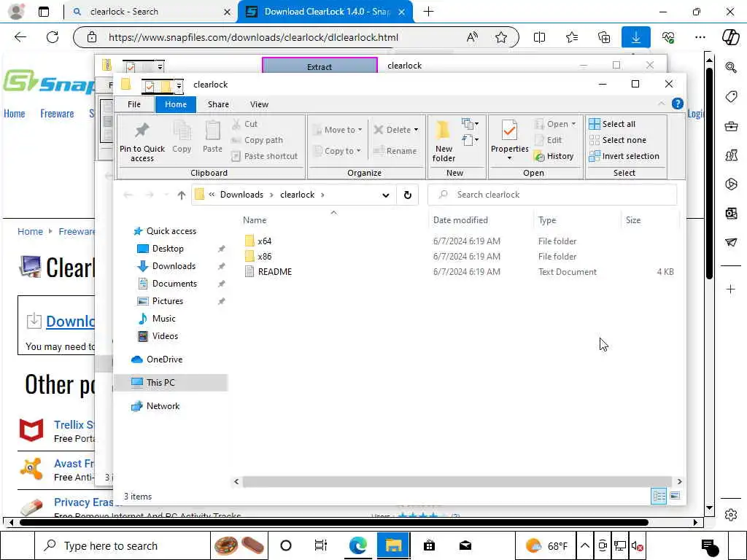Open Edge downloads panel
This screenshot has width=747, height=560.
point(635,37)
